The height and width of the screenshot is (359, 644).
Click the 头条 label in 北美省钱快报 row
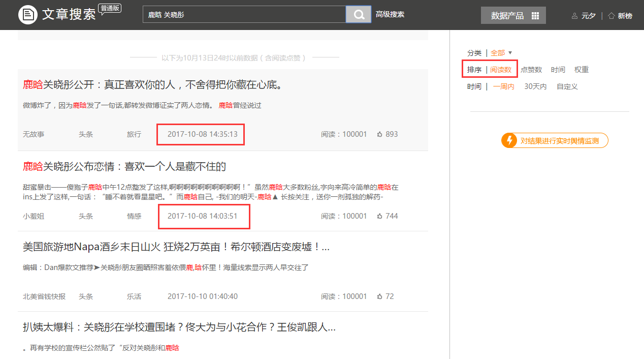(x=86, y=296)
